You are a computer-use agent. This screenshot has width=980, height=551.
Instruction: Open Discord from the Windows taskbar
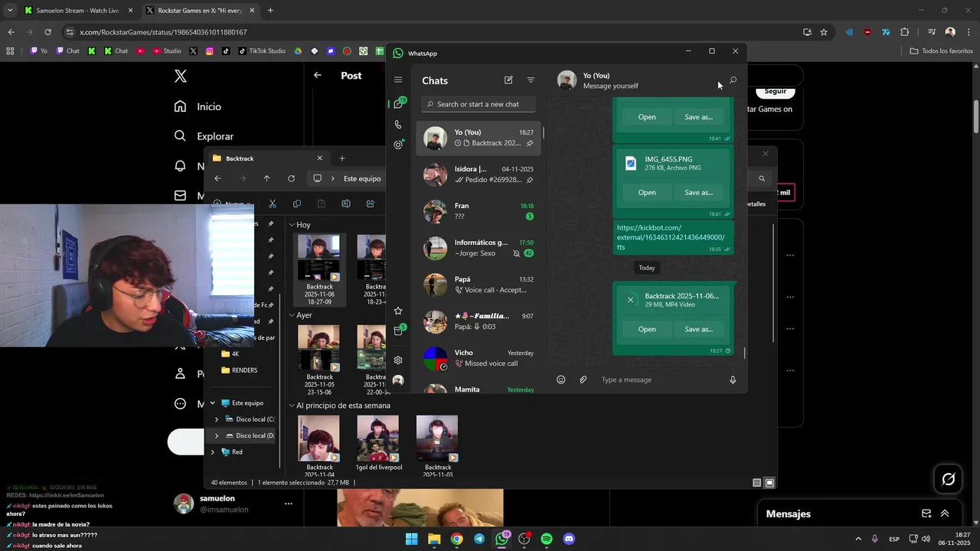pos(569,539)
